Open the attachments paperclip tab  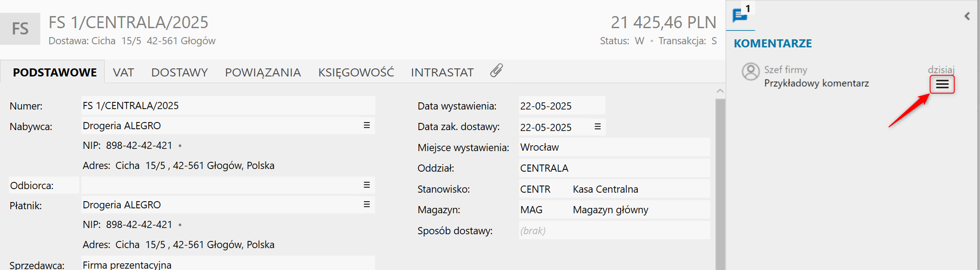click(x=496, y=71)
